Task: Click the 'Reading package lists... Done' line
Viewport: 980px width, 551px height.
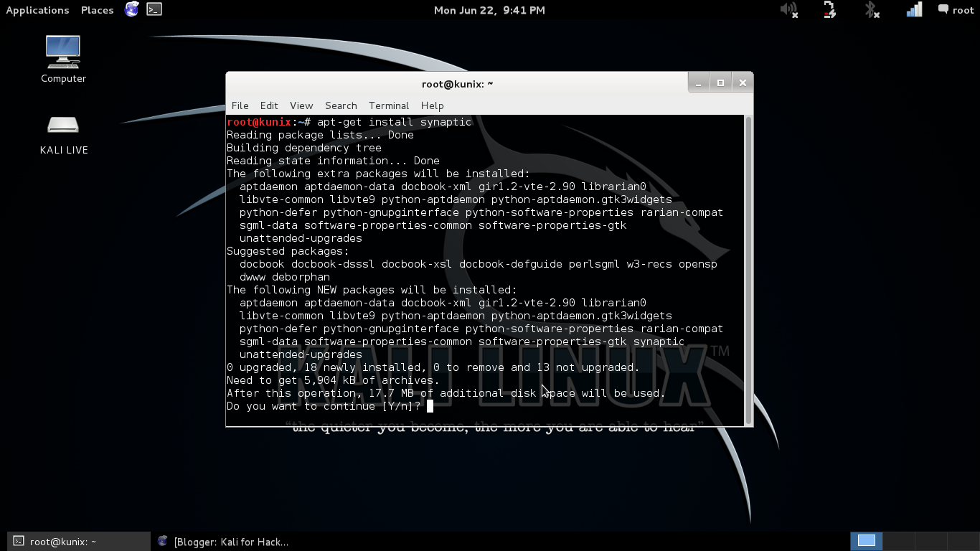Action: [320, 135]
